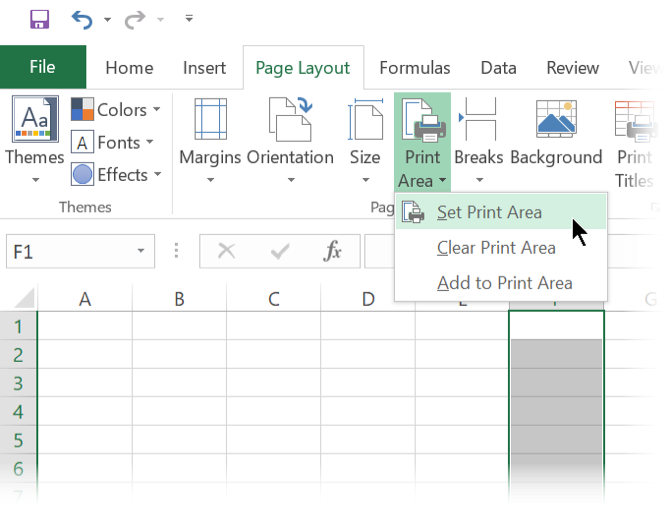Image resolution: width=670 pixels, height=510 pixels.
Task: Click the Undo arrow icon
Action: 82,20
